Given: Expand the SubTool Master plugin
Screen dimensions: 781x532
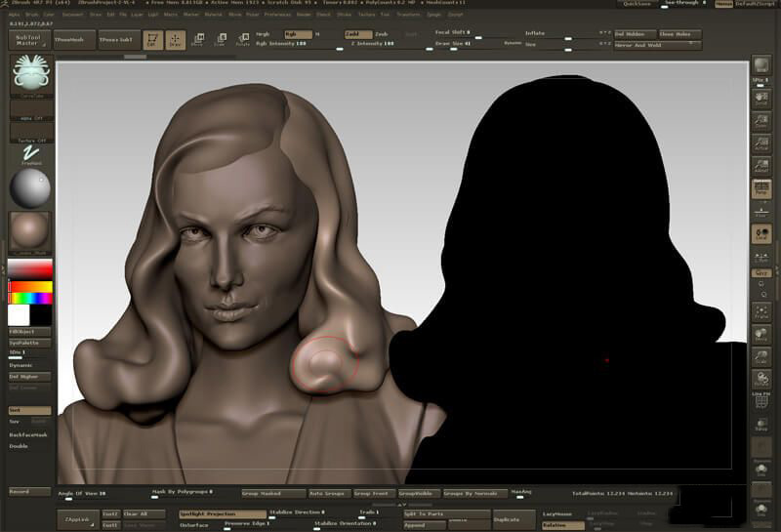Looking at the screenshot, I should point(29,40).
